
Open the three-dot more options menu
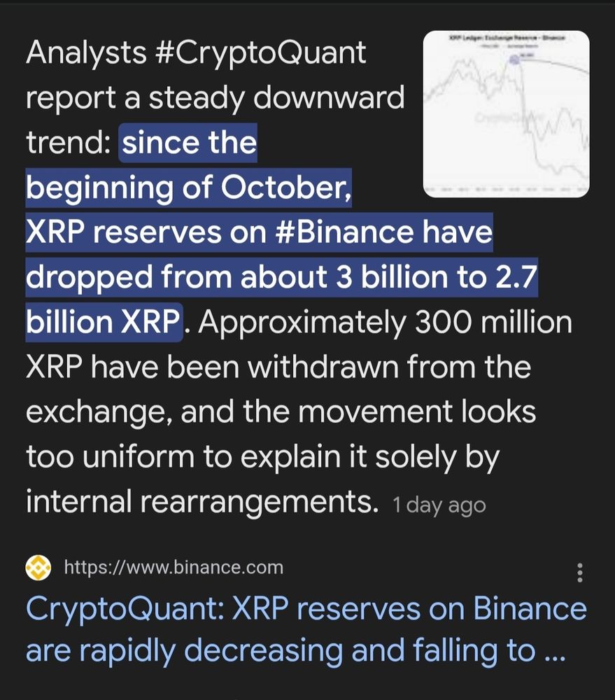(580, 573)
